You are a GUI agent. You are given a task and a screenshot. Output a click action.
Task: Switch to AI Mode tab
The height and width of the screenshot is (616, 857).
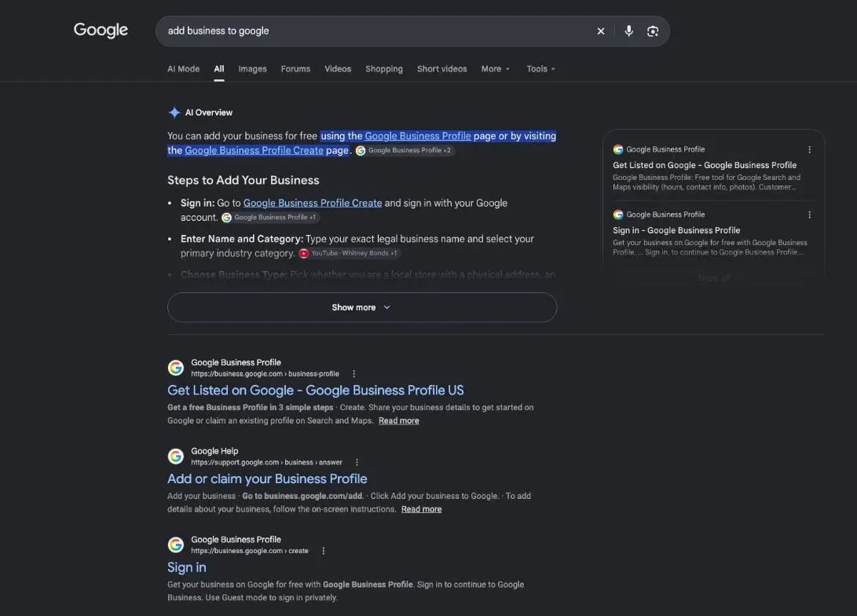183,69
